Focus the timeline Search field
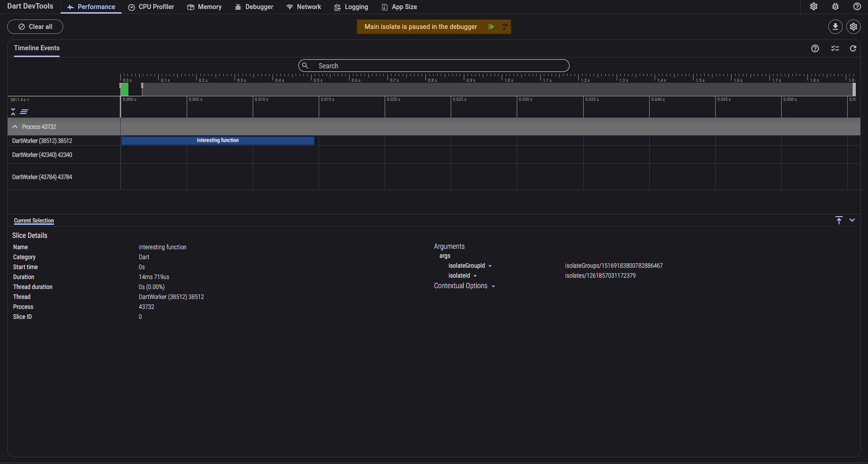Viewport: 868px width, 464px height. pos(434,66)
